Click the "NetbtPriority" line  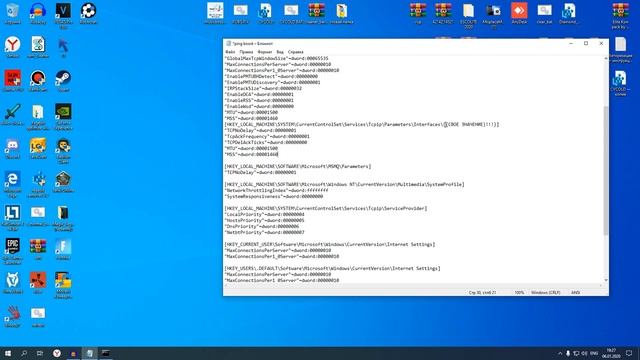click(x=264, y=232)
